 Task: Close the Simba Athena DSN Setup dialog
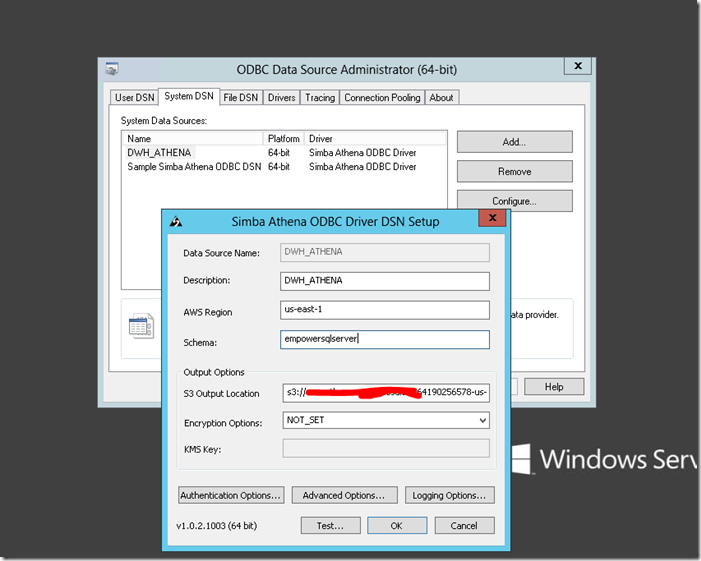(492, 218)
